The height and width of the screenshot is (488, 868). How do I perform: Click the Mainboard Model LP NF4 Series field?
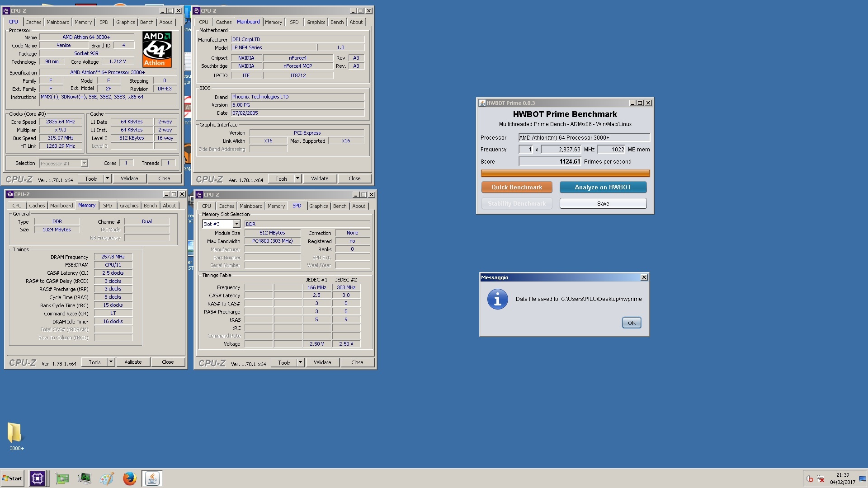[273, 47]
